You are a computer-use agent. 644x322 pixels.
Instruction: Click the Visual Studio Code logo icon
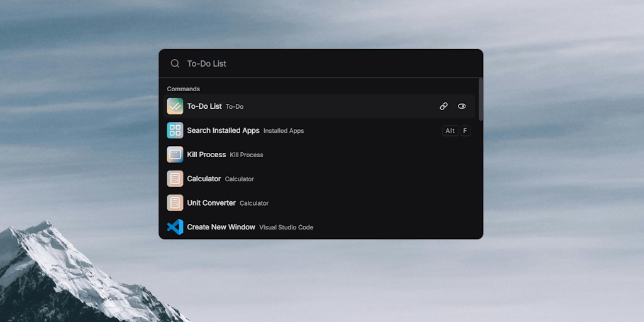tap(175, 227)
